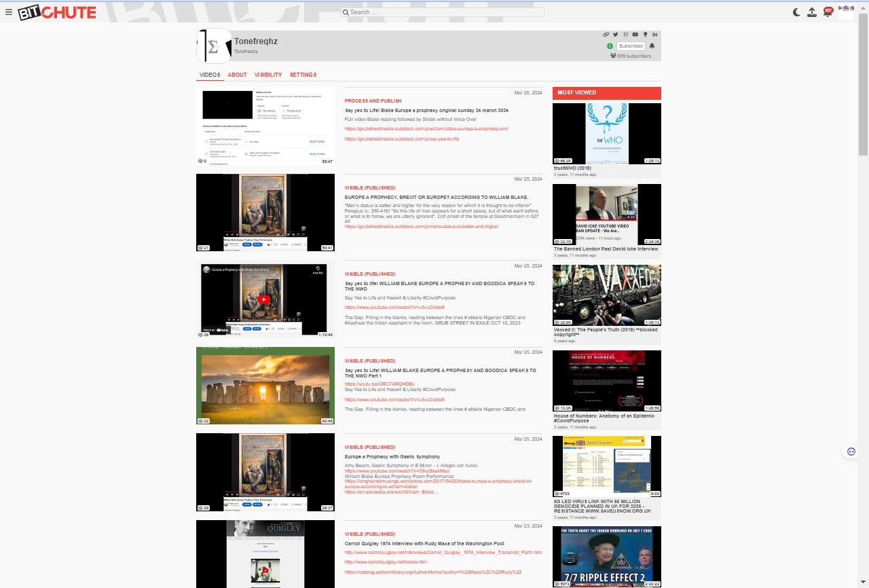869x588 pixels.
Task: Open Carroll Quigley video thumbnail
Action: pos(265,554)
